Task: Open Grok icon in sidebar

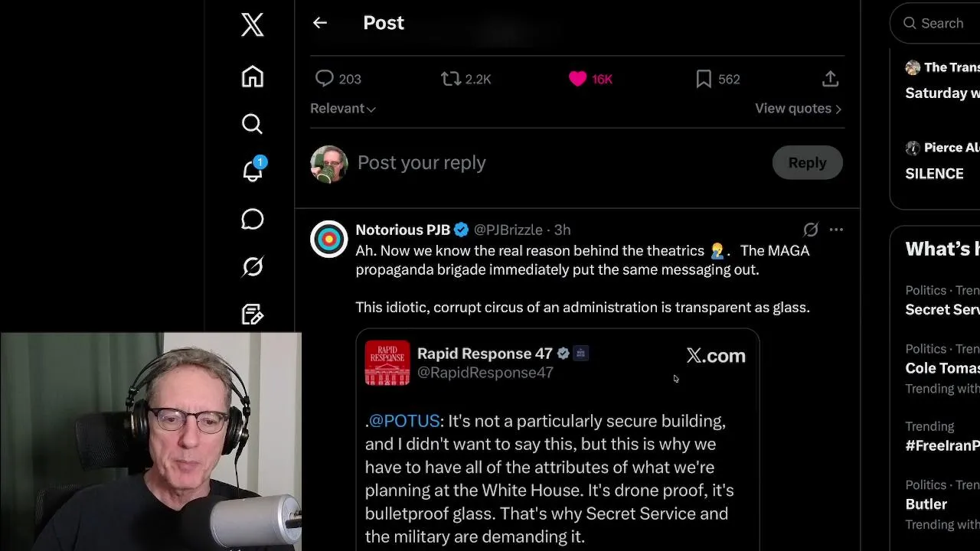Action: (x=252, y=266)
